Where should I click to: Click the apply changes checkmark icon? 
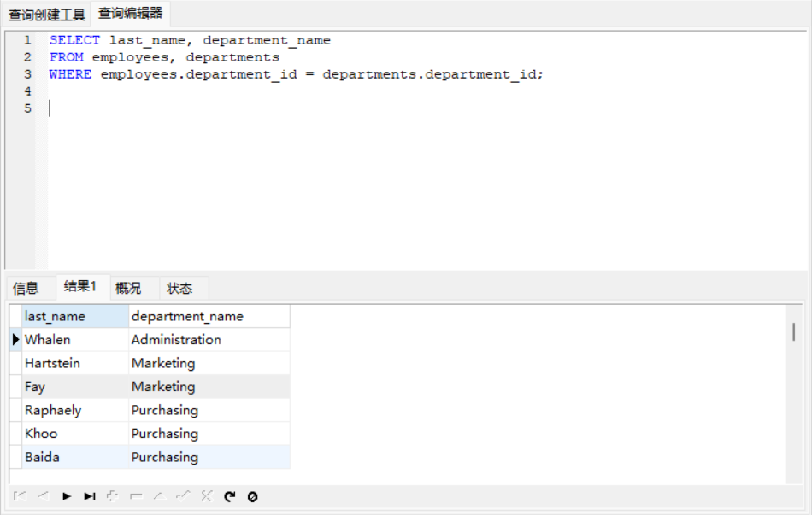tap(182, 496)
